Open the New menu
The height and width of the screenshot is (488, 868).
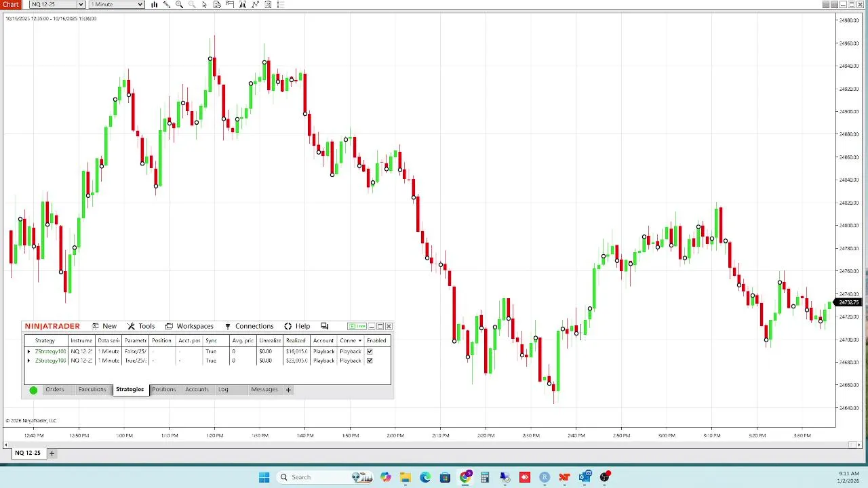pos(104,326)
